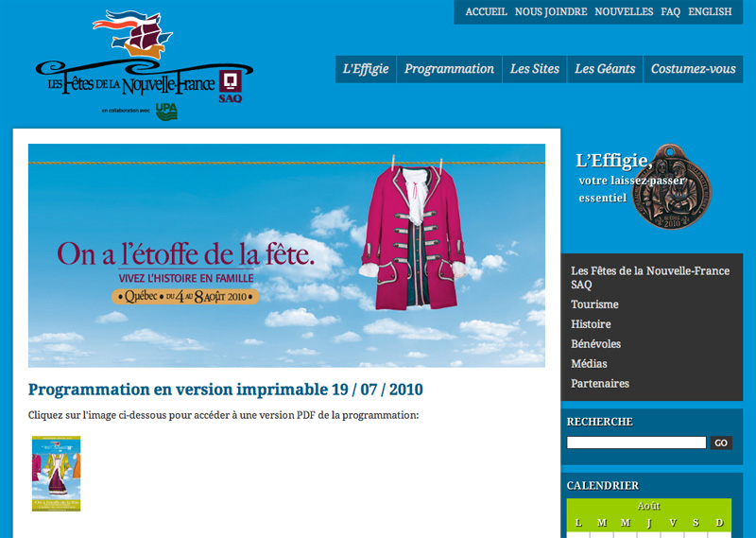This screenshot has width=756, height=538.
Task: Open Les Sites menu item
Action: click(x=535, y=69)
